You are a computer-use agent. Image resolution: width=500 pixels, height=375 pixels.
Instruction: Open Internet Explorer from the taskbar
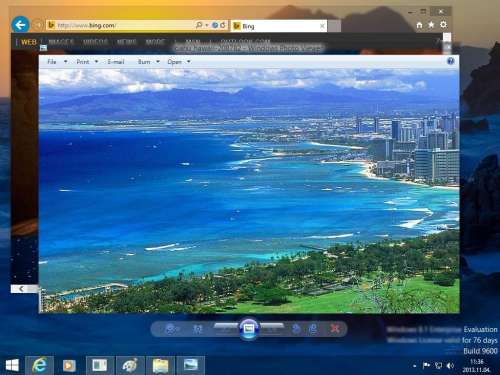click(x=40, y=365)
